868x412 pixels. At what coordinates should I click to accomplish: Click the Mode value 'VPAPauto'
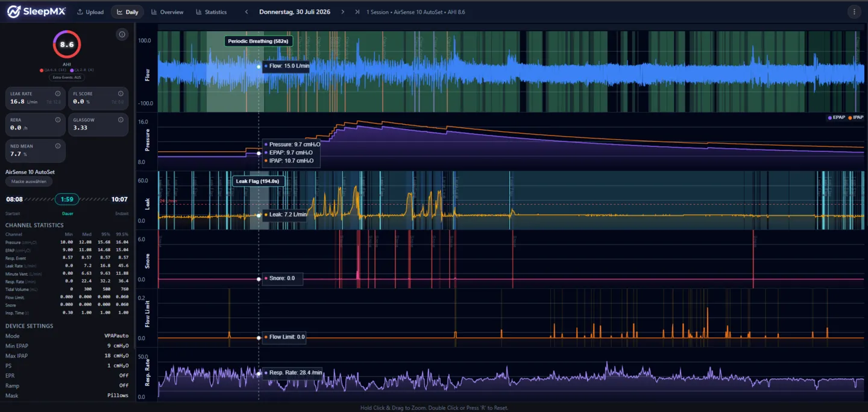coord(116,336)
